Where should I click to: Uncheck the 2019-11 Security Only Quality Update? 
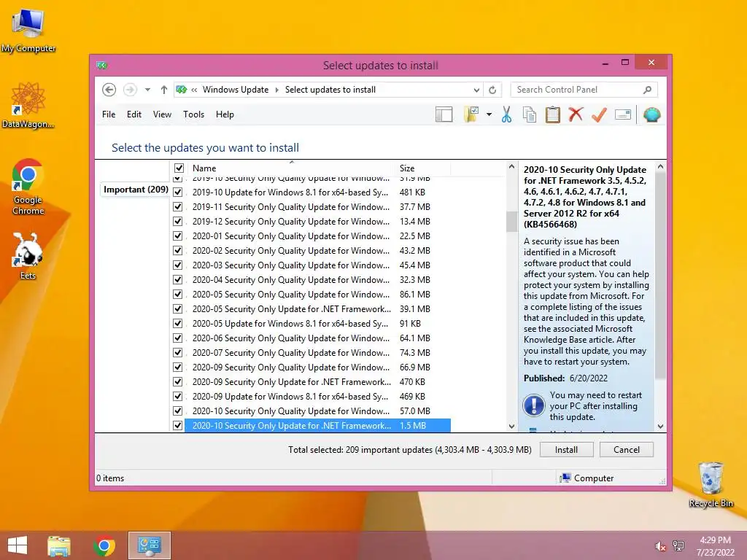coord(178,206)
